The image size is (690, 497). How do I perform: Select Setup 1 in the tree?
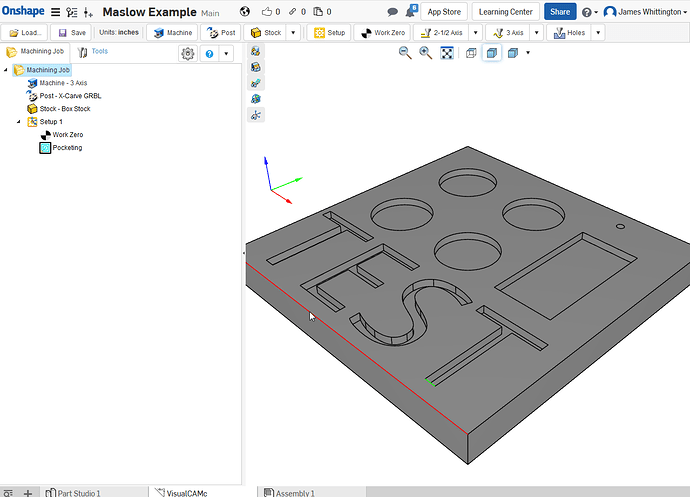click(45, 121)
